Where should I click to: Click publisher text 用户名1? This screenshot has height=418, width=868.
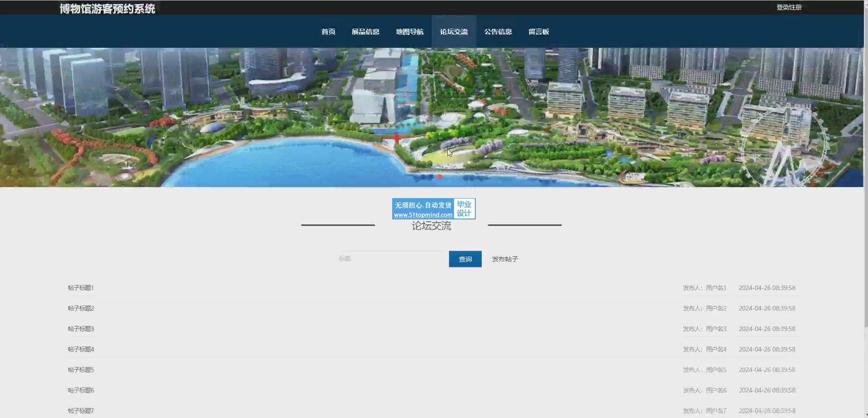point(716,288)
